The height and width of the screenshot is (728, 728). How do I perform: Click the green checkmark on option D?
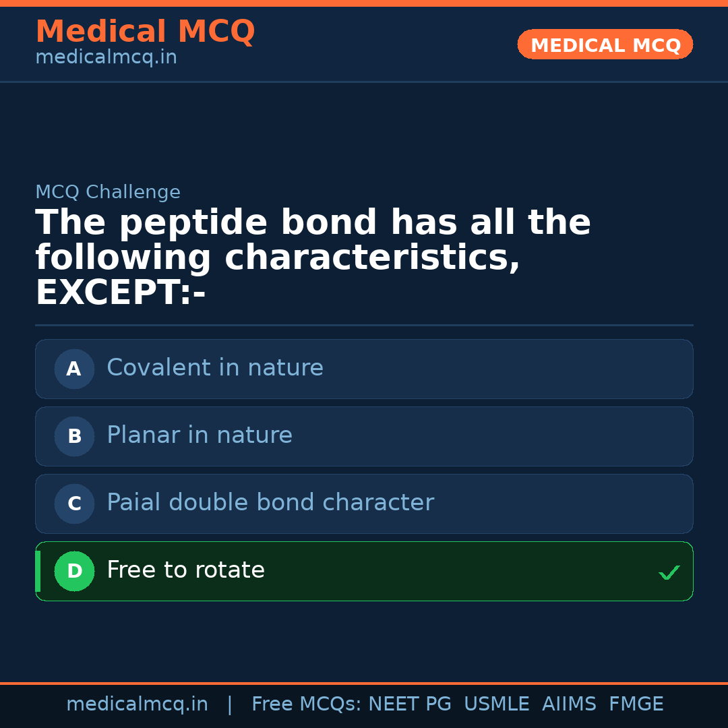pos(669,572)
